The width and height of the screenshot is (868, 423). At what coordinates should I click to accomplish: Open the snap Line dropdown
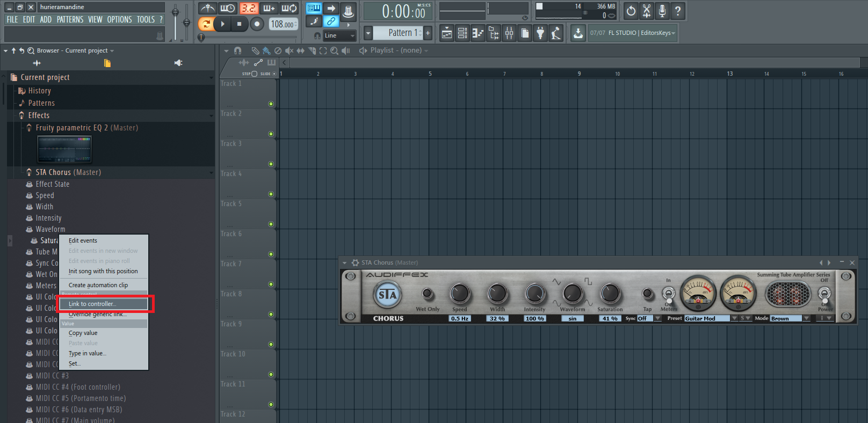pos(339,35)
